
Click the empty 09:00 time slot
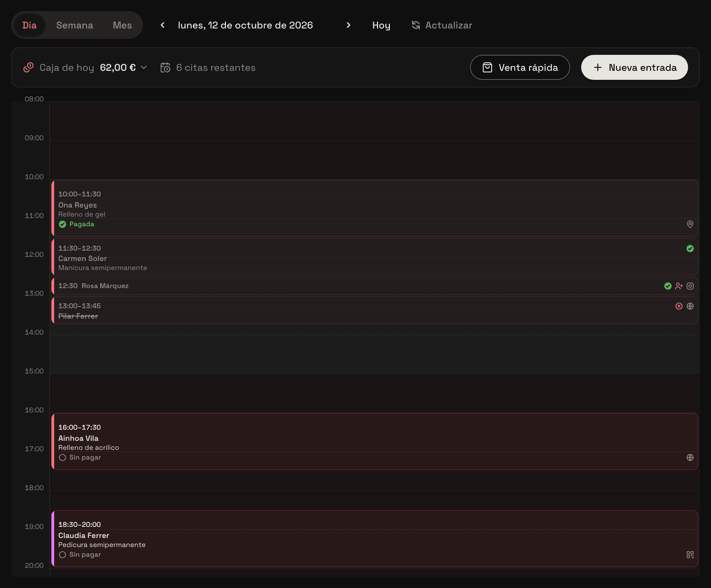tap(375, 160)
